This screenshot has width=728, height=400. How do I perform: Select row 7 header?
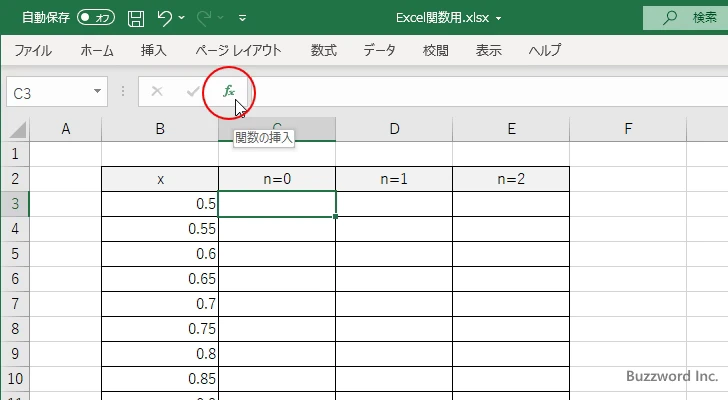coord(15,304)
